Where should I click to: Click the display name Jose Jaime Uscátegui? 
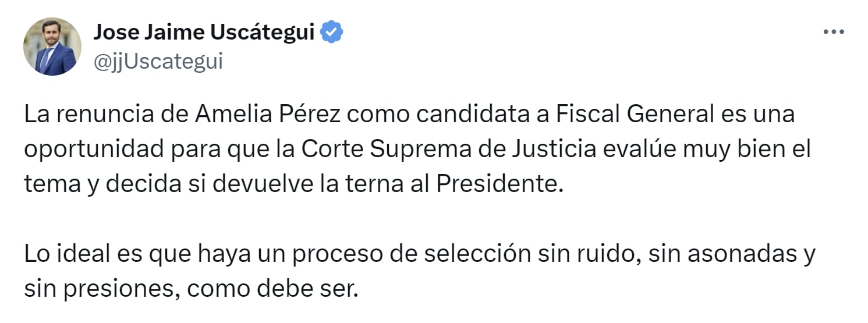(204, 33)
